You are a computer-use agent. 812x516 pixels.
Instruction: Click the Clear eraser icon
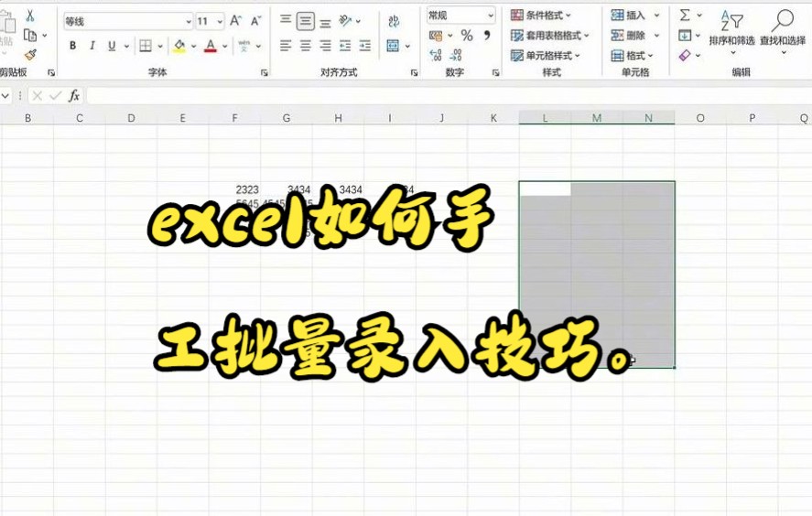(685, 55)
